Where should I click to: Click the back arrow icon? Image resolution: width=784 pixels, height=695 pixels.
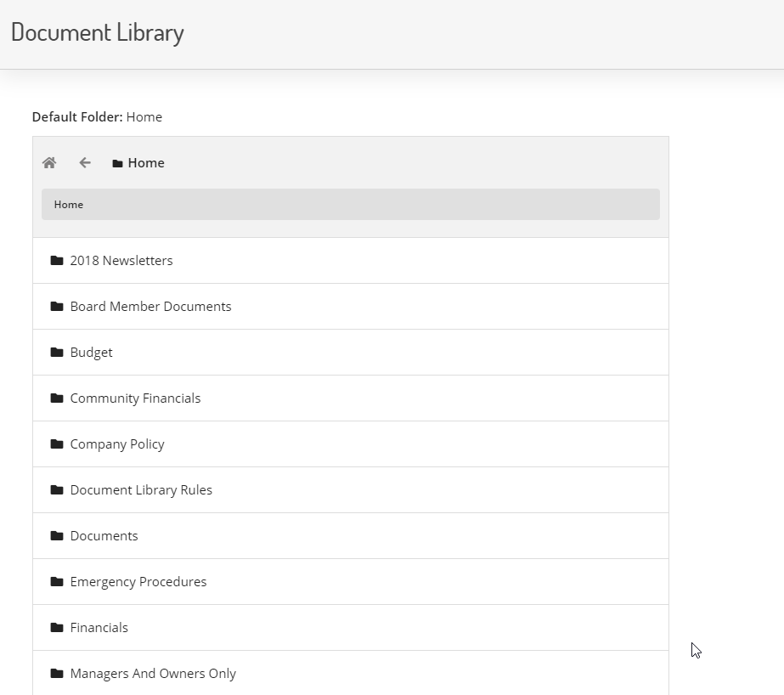(85, 163)
